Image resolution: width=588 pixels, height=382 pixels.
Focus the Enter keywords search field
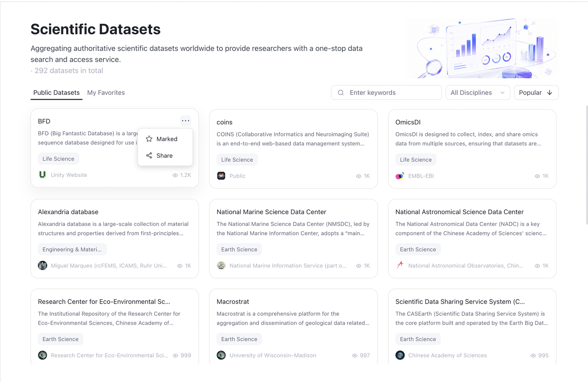(x=386, y=93)
